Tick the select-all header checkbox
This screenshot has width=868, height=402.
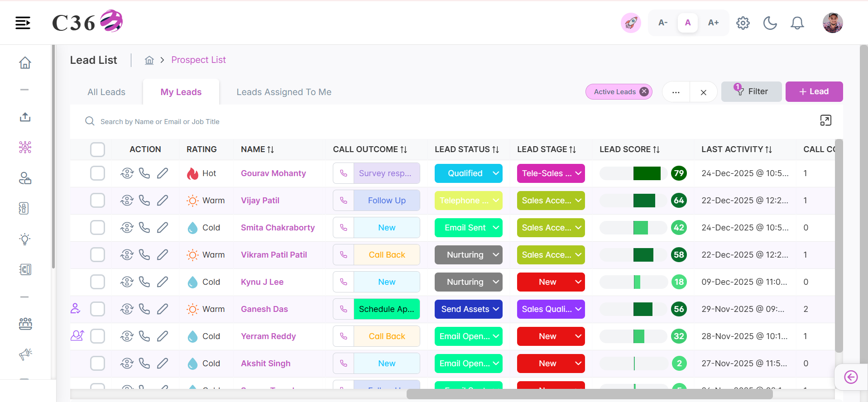pos(97,149)
